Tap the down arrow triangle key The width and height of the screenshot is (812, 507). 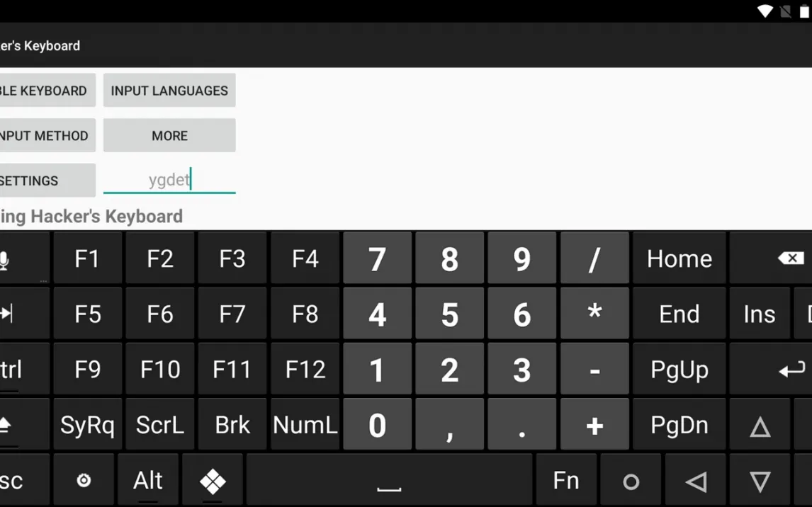tap(760, 481)
